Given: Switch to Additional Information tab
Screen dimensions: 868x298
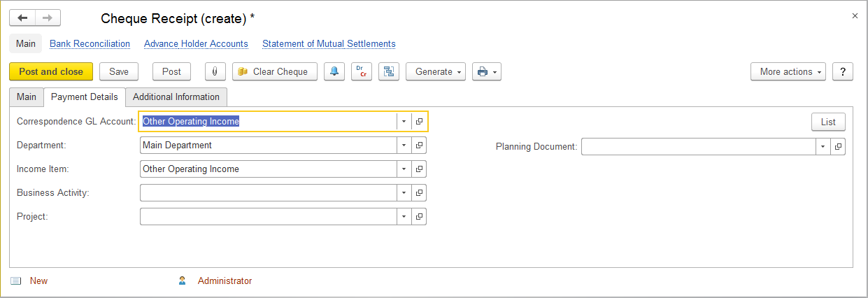Looking at the screenshot, I should [x=176, y=97].
